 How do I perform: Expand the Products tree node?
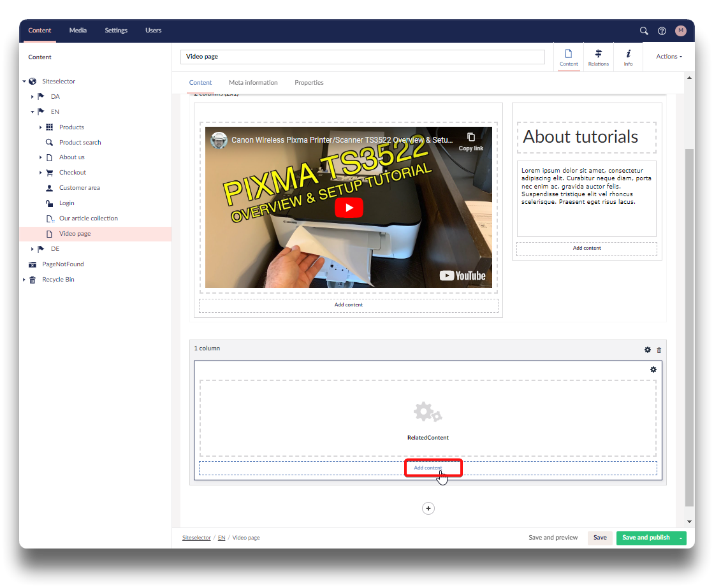coord(41,127)
